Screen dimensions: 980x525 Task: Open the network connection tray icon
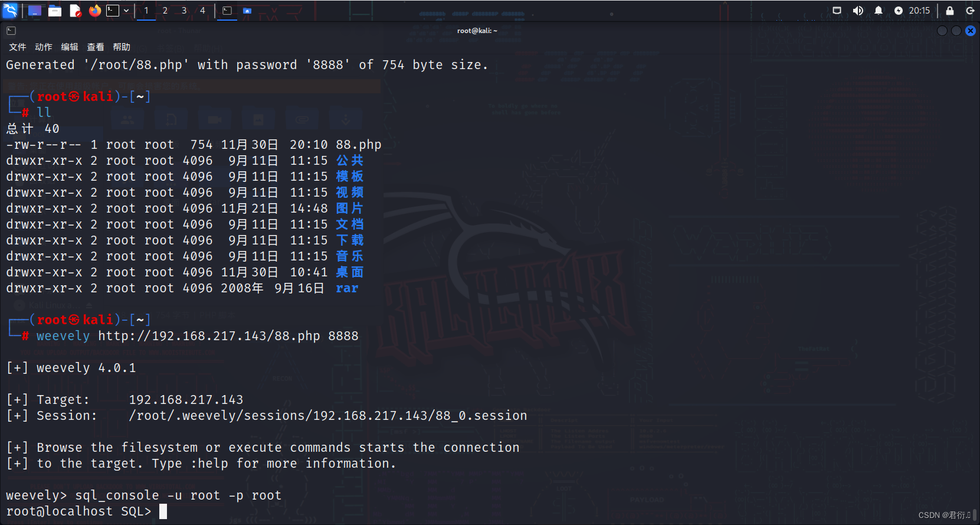[837, 11]
